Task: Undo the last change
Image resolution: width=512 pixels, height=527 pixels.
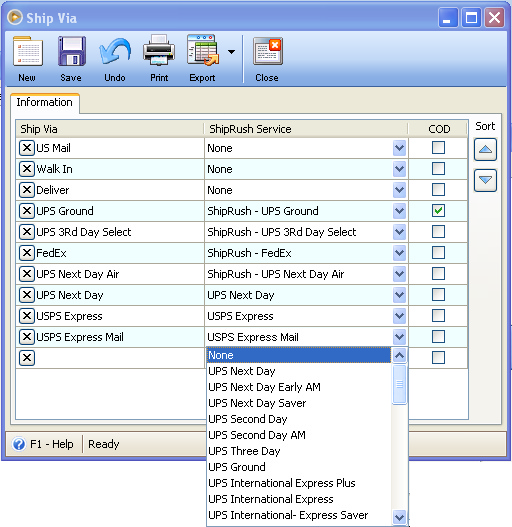Action: point(115,51)
